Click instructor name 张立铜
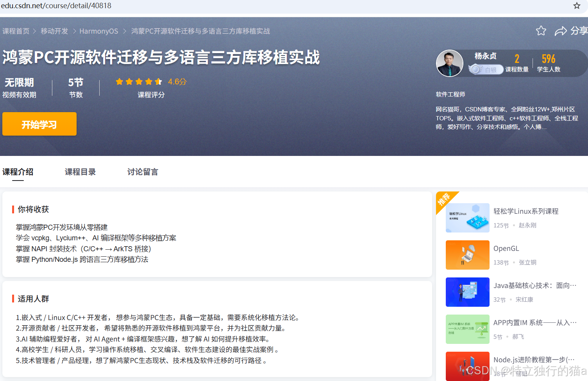The height and width of the screenshot is (381, 588). tap(527, 263)
